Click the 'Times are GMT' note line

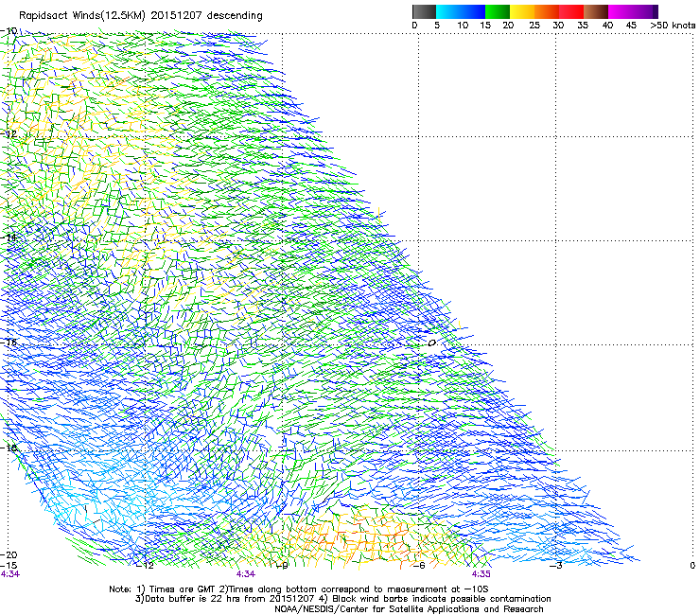(x=299, y=589)
